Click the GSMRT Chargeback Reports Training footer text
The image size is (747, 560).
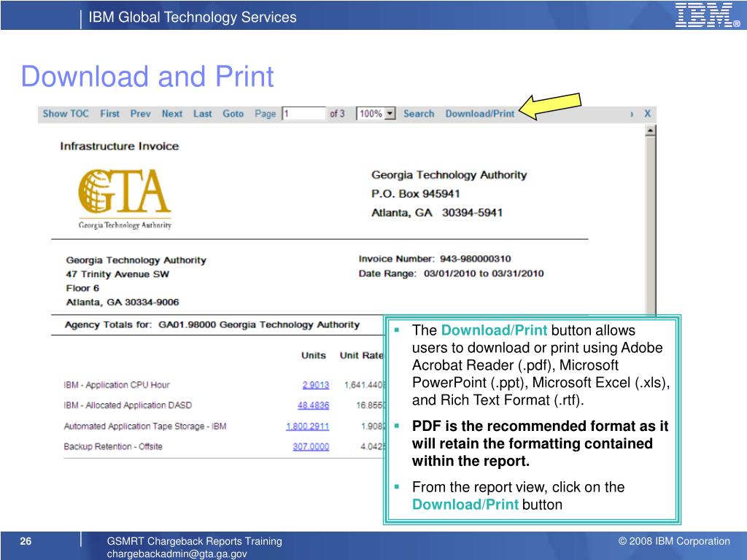194,542
